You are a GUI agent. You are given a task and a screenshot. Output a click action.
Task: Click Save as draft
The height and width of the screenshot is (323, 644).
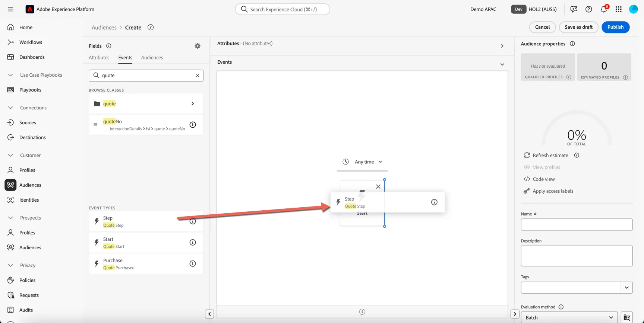coord(578,27)
